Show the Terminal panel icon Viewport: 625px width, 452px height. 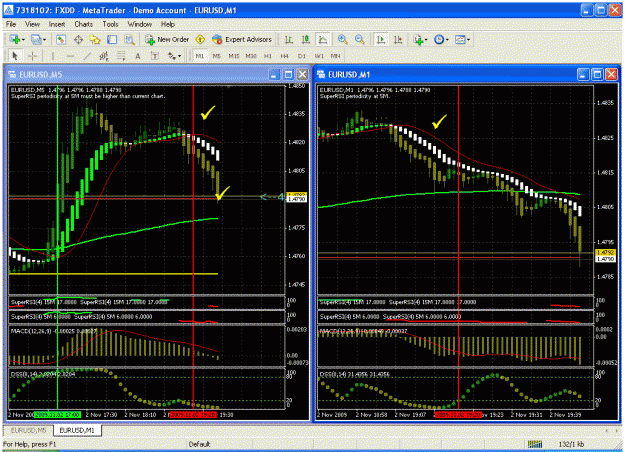pos(112,39)
